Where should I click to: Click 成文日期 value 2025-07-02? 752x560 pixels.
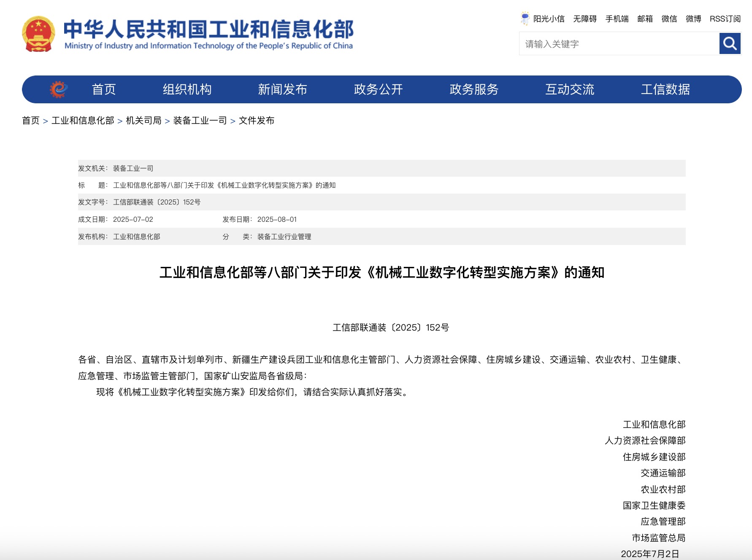pos(133,219)
